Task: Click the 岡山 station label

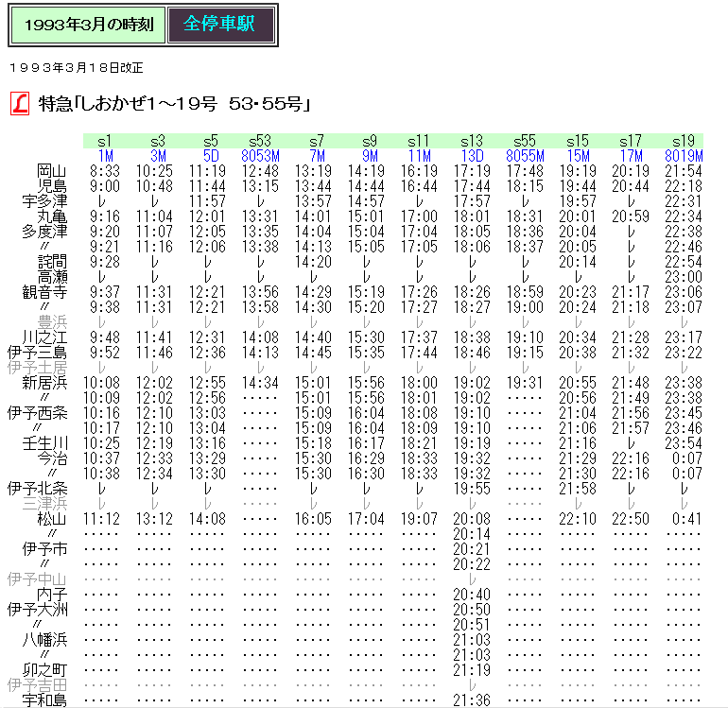Action: (x=52, y=171)
